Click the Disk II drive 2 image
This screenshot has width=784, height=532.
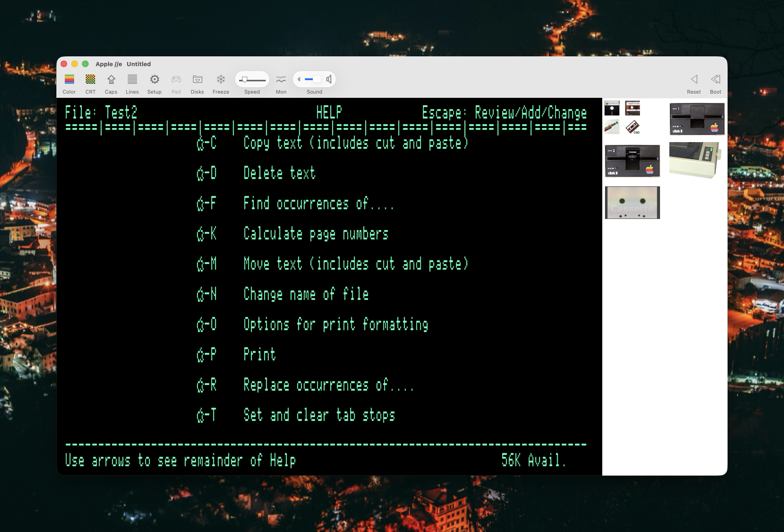[x=633, y=161]
